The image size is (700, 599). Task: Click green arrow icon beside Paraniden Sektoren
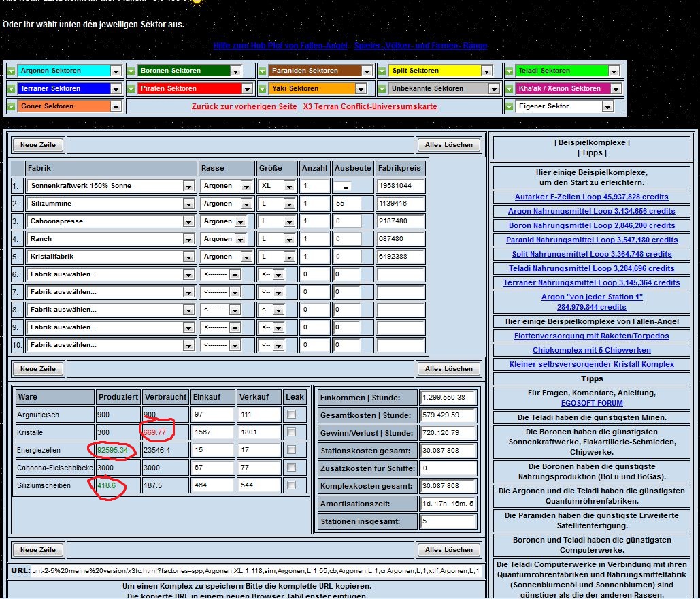[263, 71]
